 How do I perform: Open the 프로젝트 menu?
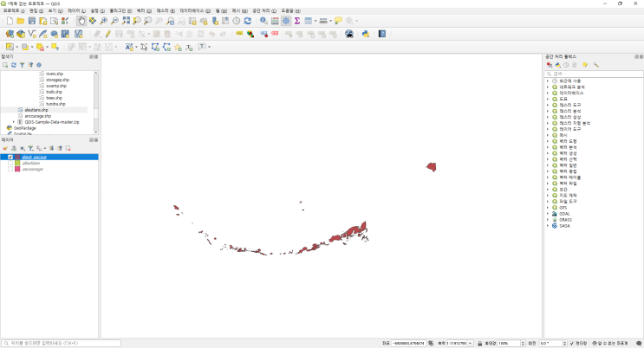[14, 10]
